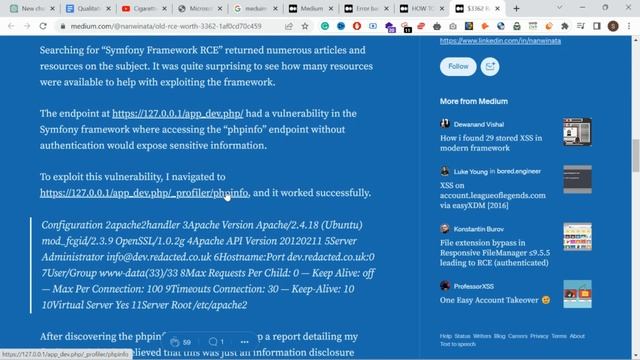Screen dimensions: 640x360
Task: Open the Extensions puzzle piece menu
Action: click(565, 26)
